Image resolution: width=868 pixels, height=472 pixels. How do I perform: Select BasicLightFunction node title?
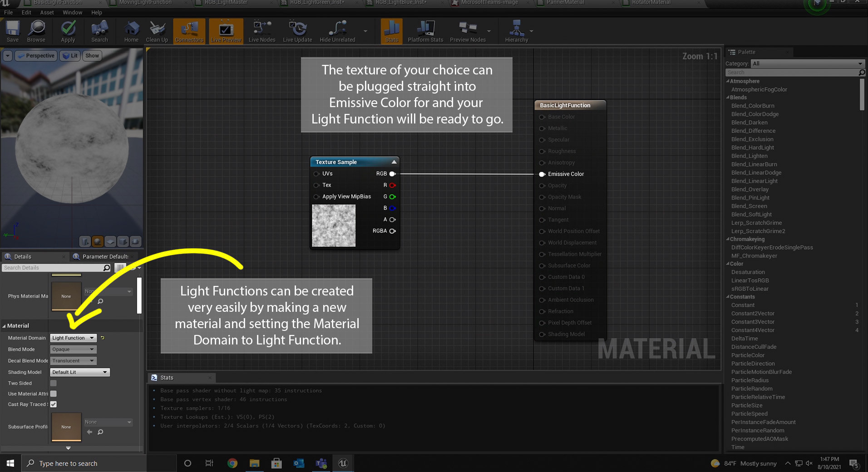click(x=565, y=105)
